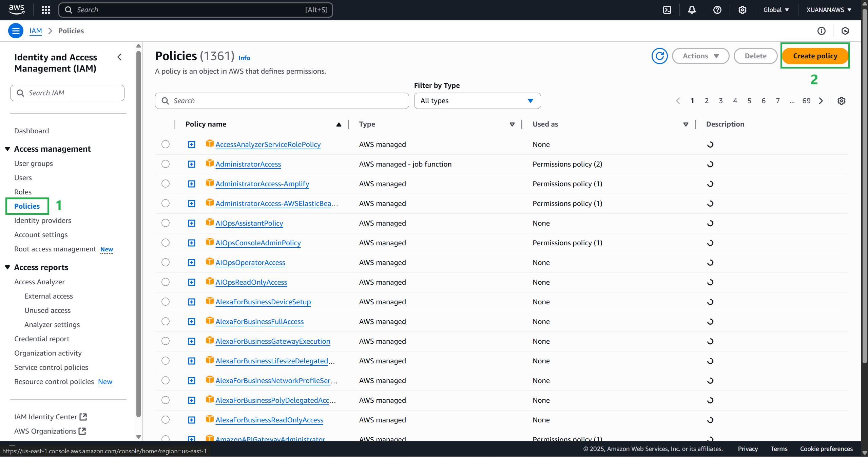Open User groups in the sidebar
Screen dimensions: 868x457
click(x=34, y=164)
